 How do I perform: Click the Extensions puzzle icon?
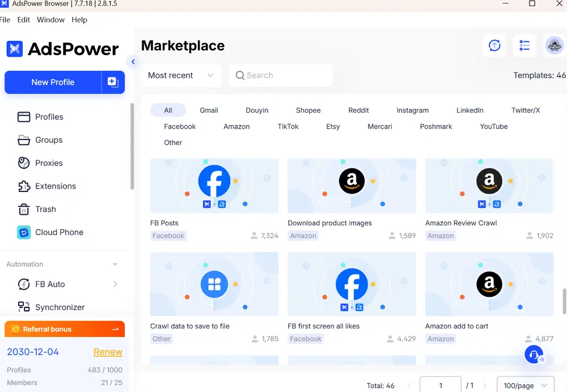tap(24, 186)
